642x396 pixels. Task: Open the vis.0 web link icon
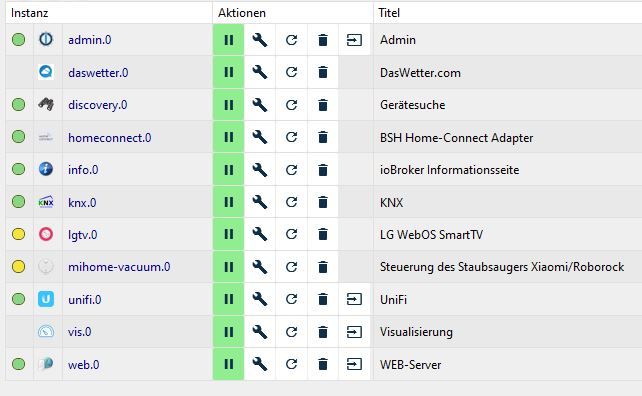pos(354,332)
